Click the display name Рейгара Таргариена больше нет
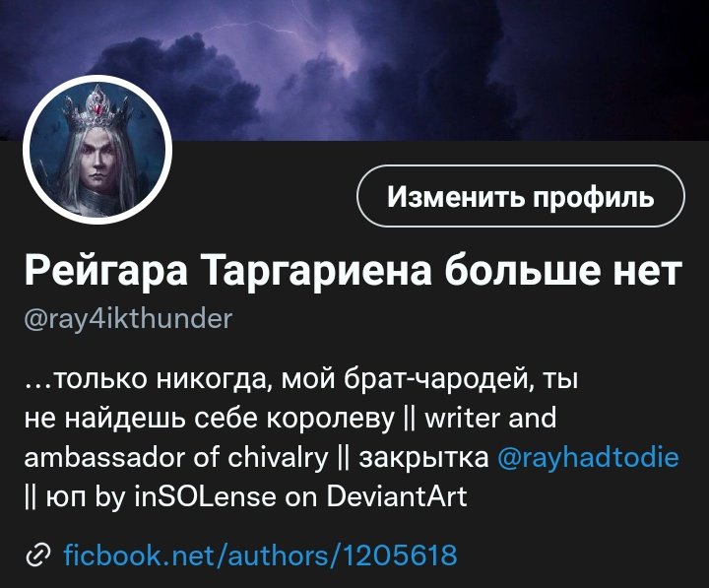 [x=353, y=271]
